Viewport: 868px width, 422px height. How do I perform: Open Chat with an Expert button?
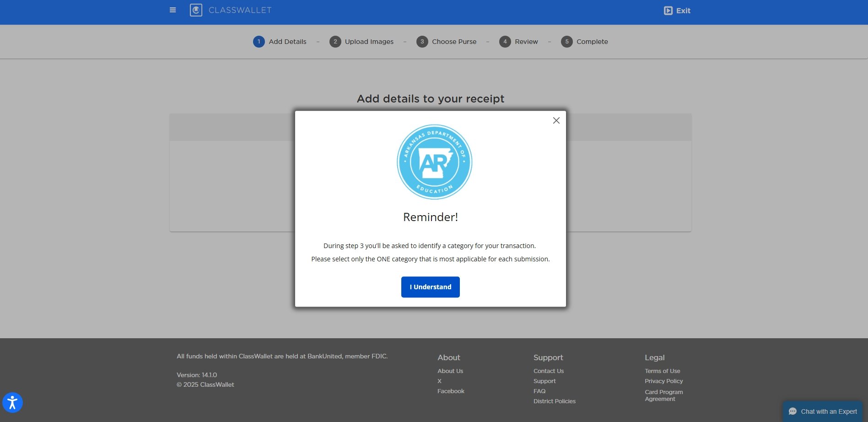(x=822, y=411)
